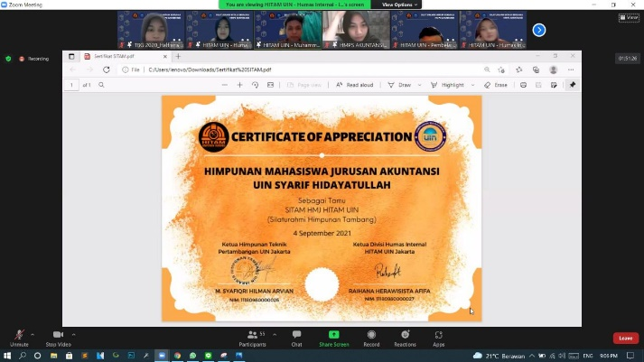Click the green Share Screen button
Screen dimensions: 644x362
pos(334,339)
